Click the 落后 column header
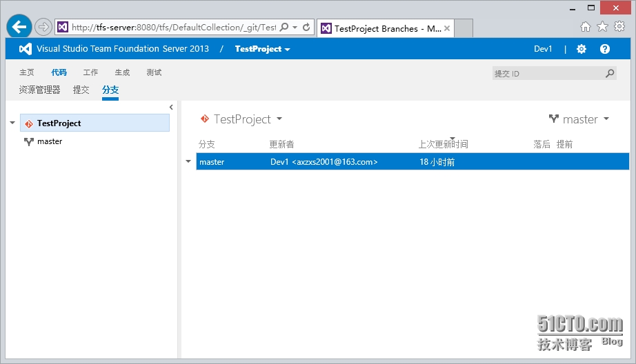636x364 pixels. [542, 144]
